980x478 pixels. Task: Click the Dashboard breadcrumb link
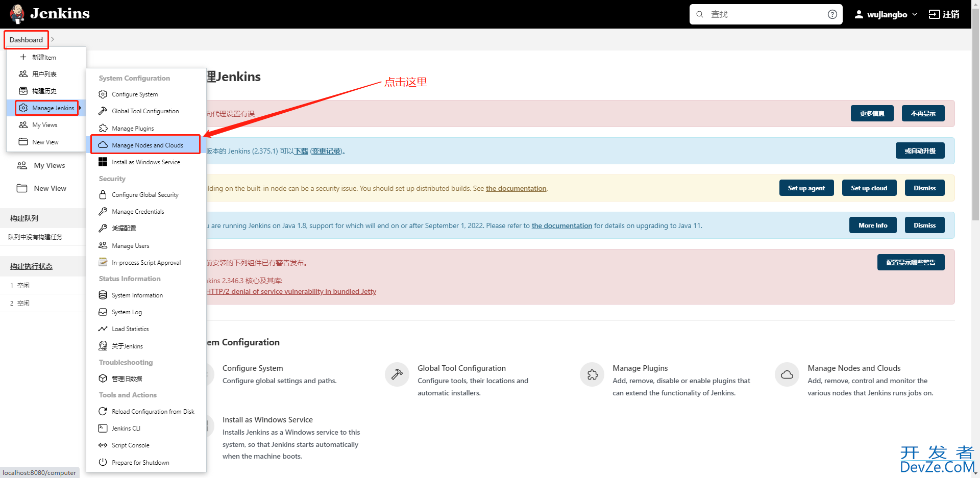tap(26, 40)
